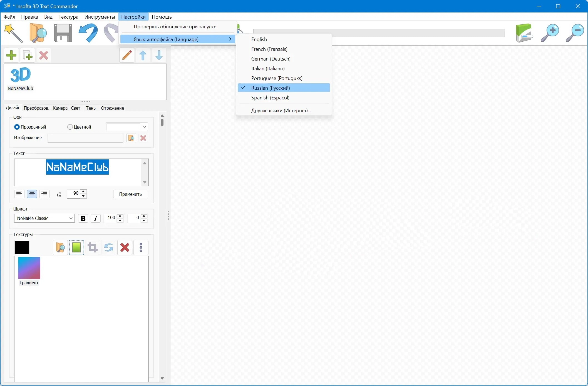Click the black texture color swatch
This screenshot has width=588, height=386.
[x=22, y=247]
